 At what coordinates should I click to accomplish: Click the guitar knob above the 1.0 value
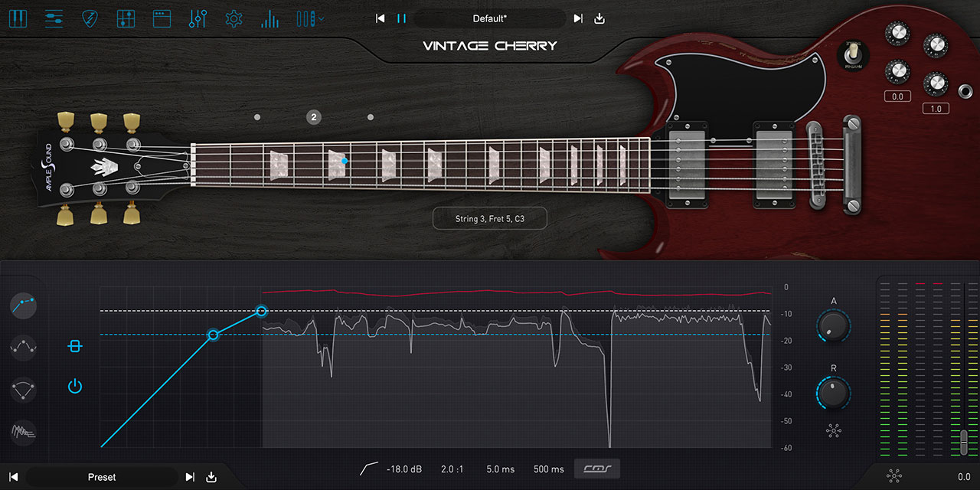[x=936, y=83]
